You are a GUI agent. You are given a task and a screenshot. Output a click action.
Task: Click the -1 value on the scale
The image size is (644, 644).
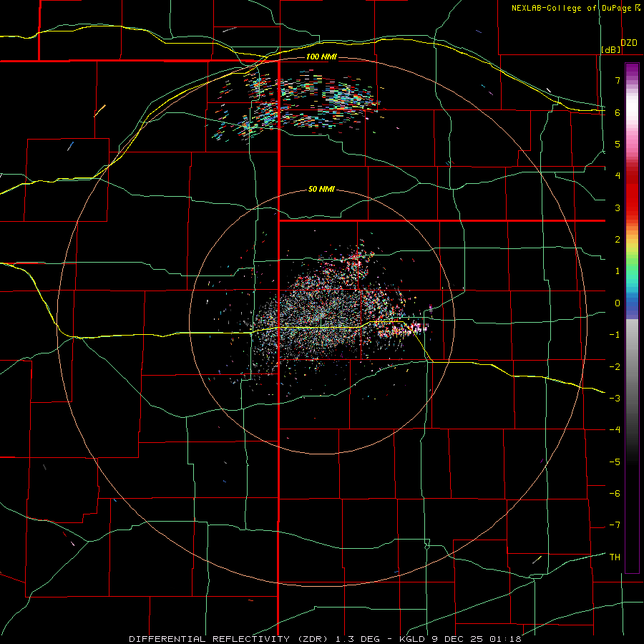tap(615, 335)
